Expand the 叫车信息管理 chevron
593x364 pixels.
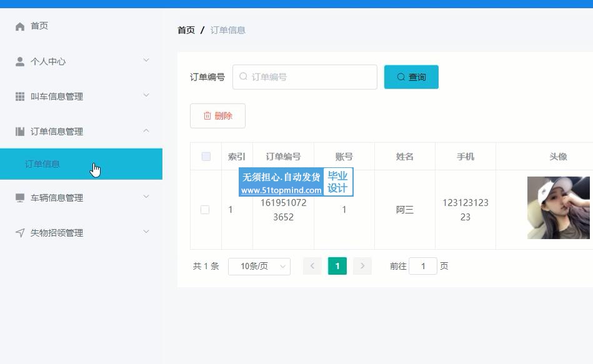click(146, 96)
